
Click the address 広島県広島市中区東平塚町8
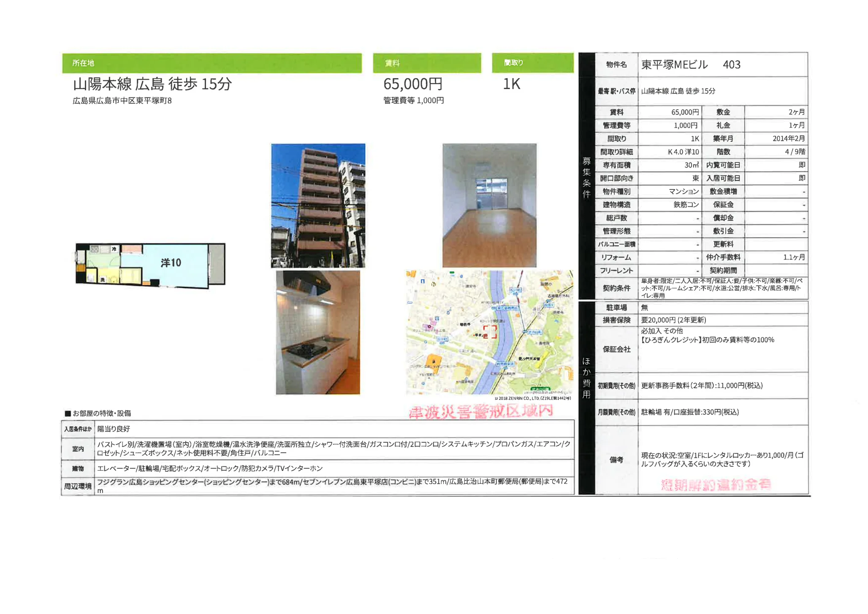coord(122,100)
